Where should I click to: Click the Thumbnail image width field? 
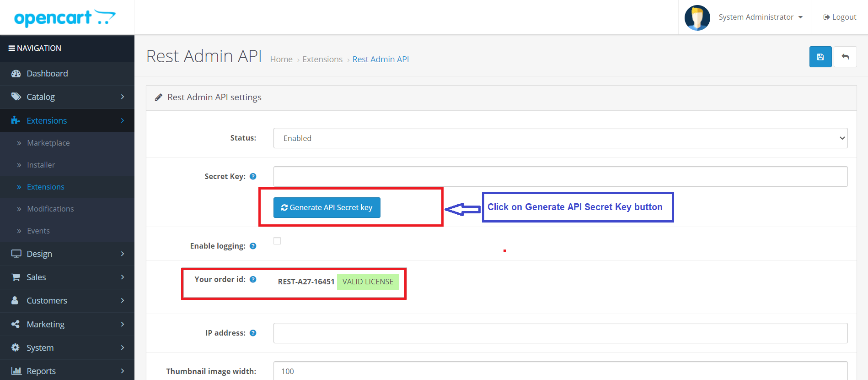coord(560,371)
